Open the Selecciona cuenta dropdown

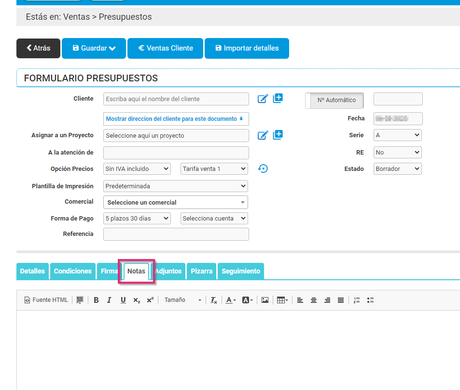pyautogui.click(x=214, y=218)
